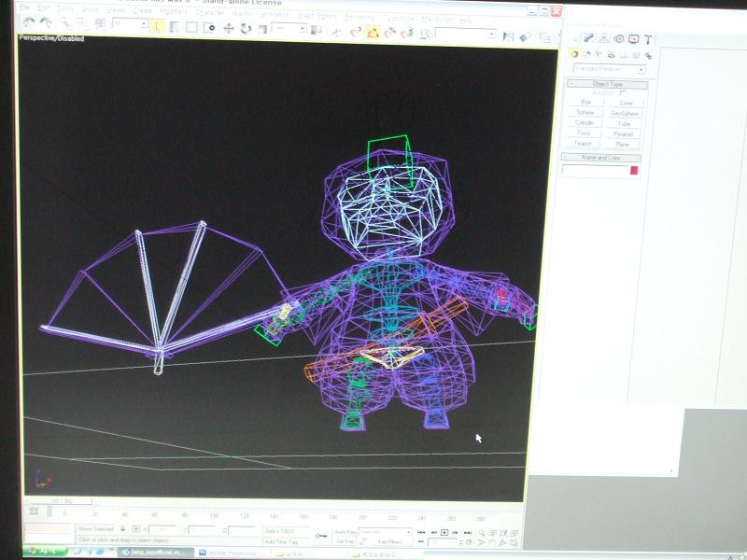Open the Hierarchy panel tab
This screenshot has width=747, height=560.
(603, 38)
